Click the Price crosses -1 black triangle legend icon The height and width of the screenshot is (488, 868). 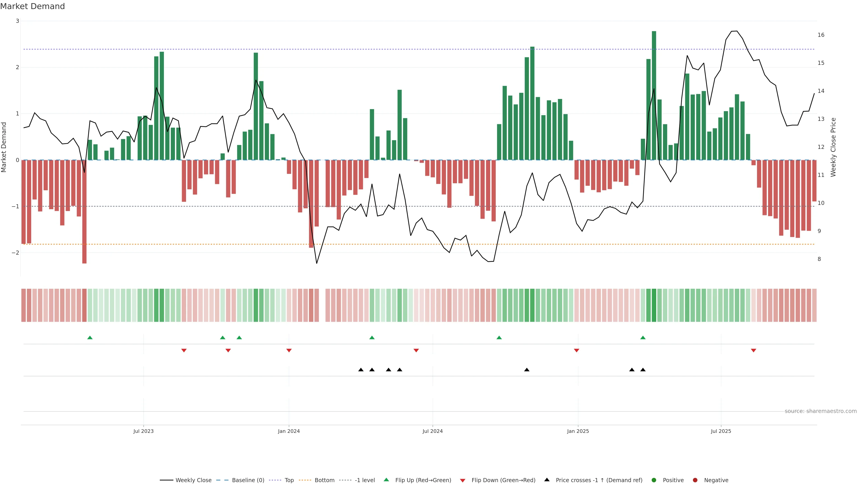tap(547, 480)
